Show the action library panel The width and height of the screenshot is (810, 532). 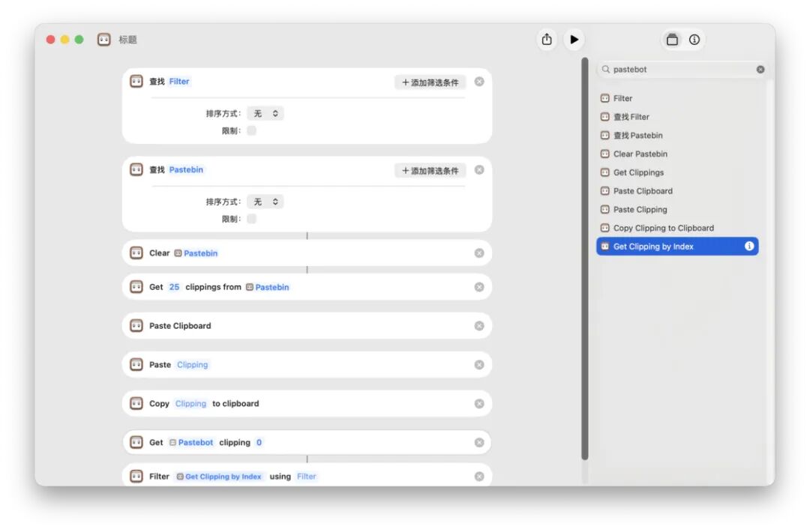coord(672,40)
